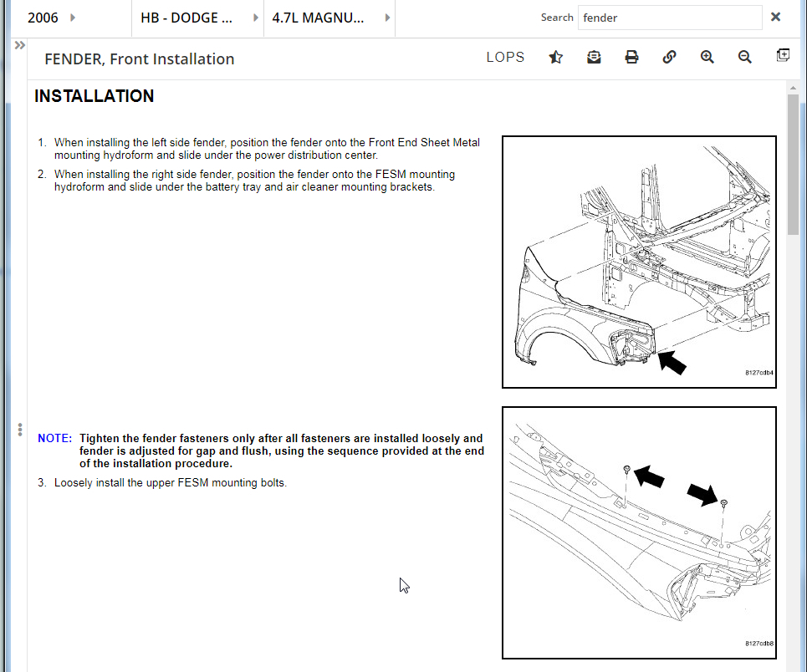This screenshot has width=807, height=672.
Task: Expand the left sidebar double-chevron
Action: pyautogui.click(x=19, y=45)
